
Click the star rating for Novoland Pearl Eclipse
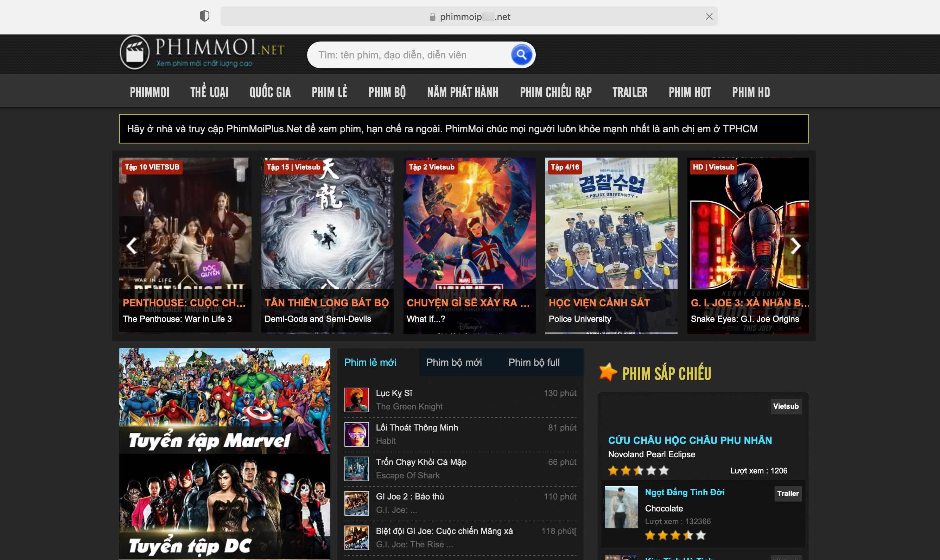pos(638,471)
